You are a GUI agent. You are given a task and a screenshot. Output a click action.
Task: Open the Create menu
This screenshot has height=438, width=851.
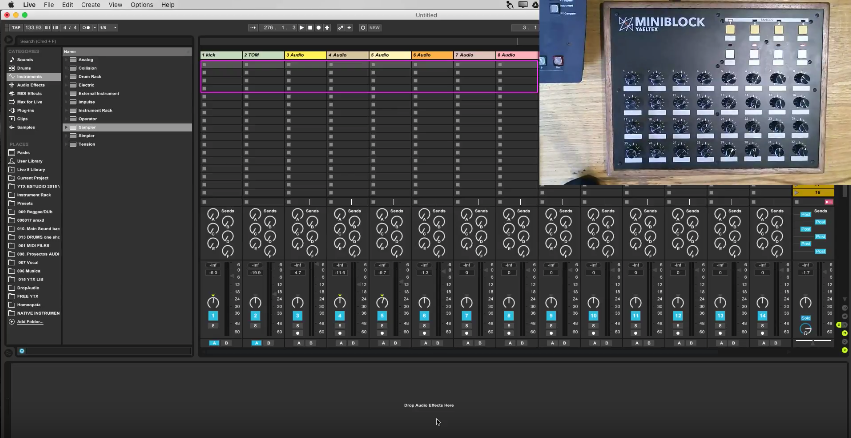point(90,5)
